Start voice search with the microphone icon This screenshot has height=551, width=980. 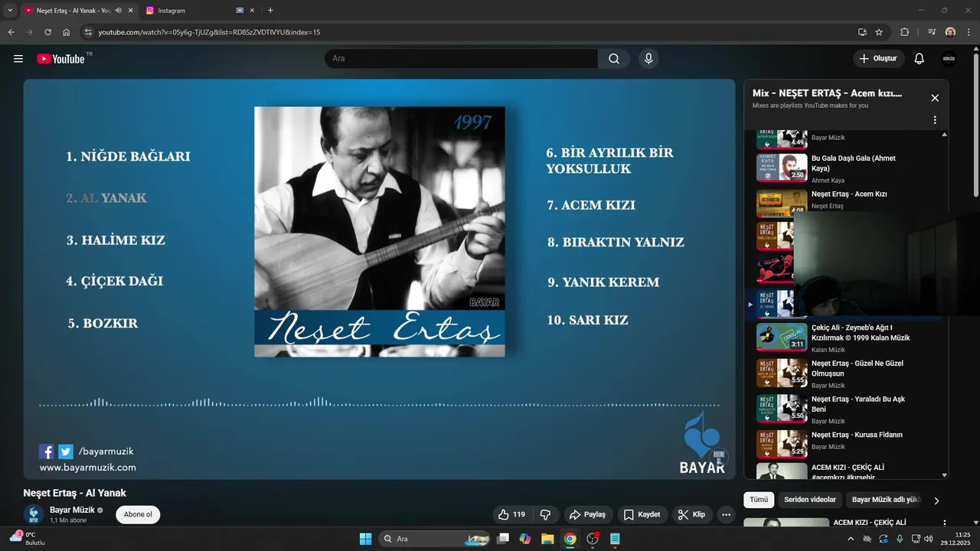pos(648,59)
